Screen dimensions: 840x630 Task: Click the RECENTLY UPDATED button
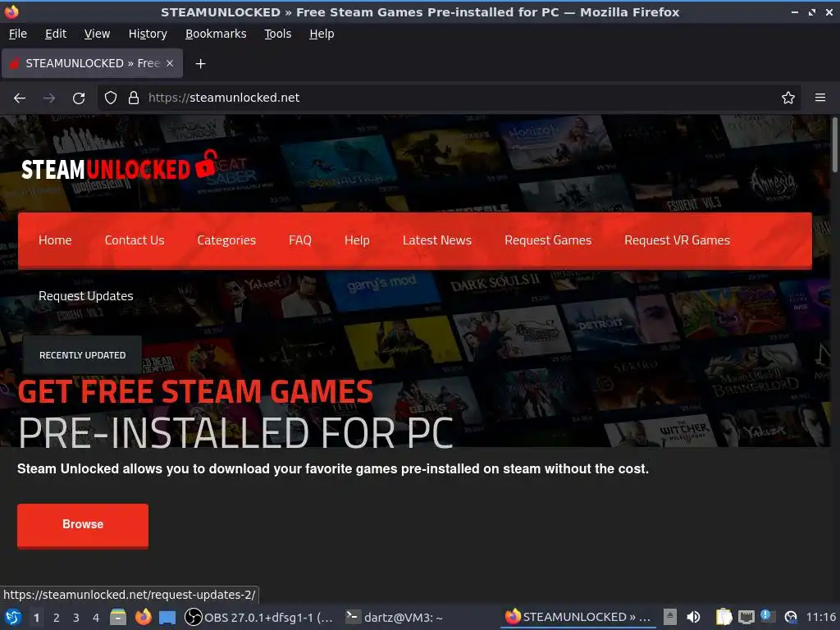(x=83, y=355)
